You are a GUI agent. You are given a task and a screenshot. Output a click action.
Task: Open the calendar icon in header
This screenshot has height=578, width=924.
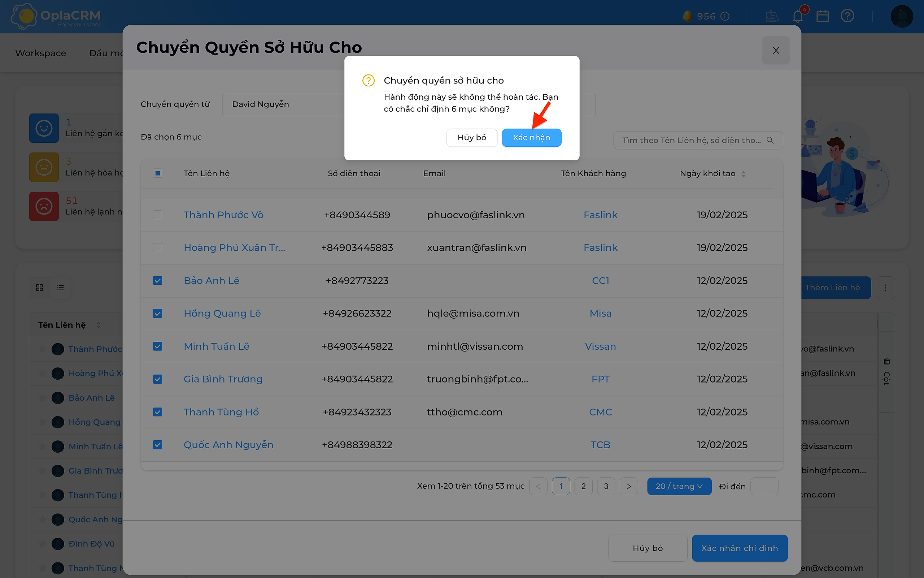tap(823, 16)
